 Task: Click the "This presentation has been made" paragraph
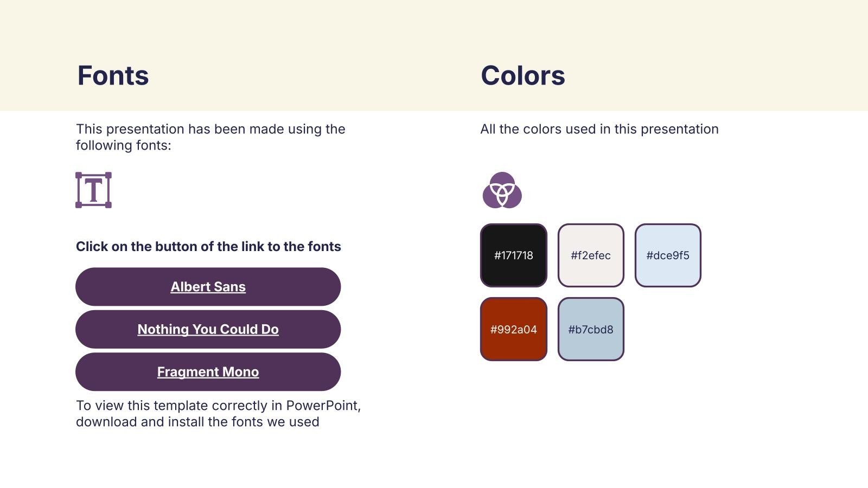click(x=210, y=137)
